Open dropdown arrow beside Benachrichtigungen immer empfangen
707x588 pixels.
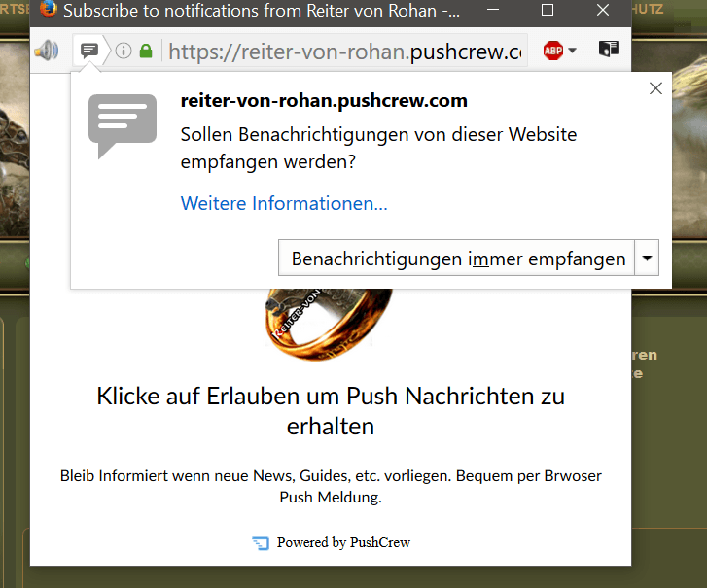(647, 259)
